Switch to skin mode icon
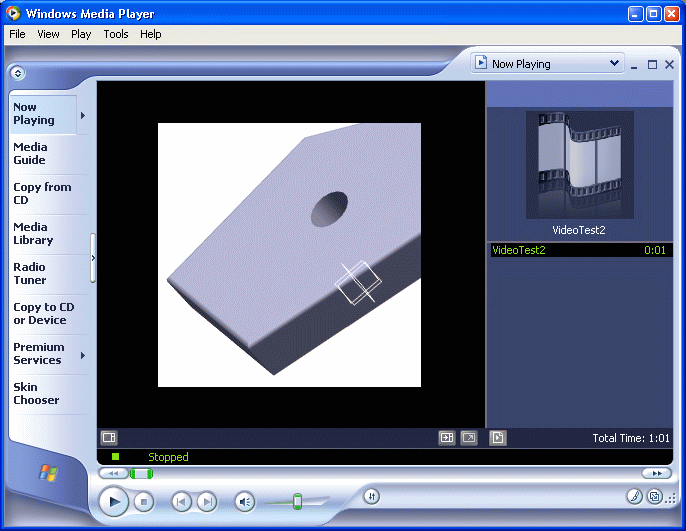Viewport: 686px width, 531px height. pyautogui.click(x=654, y=496)
